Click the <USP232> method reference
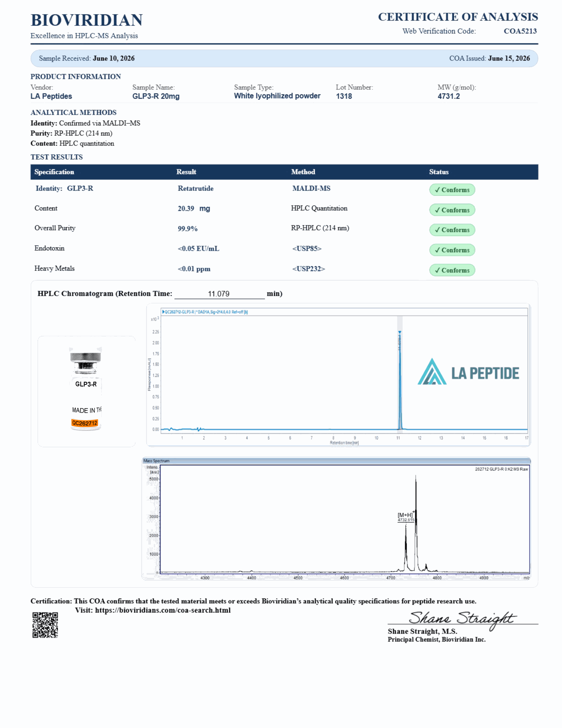Screen dimensions: 562x728 309,269
